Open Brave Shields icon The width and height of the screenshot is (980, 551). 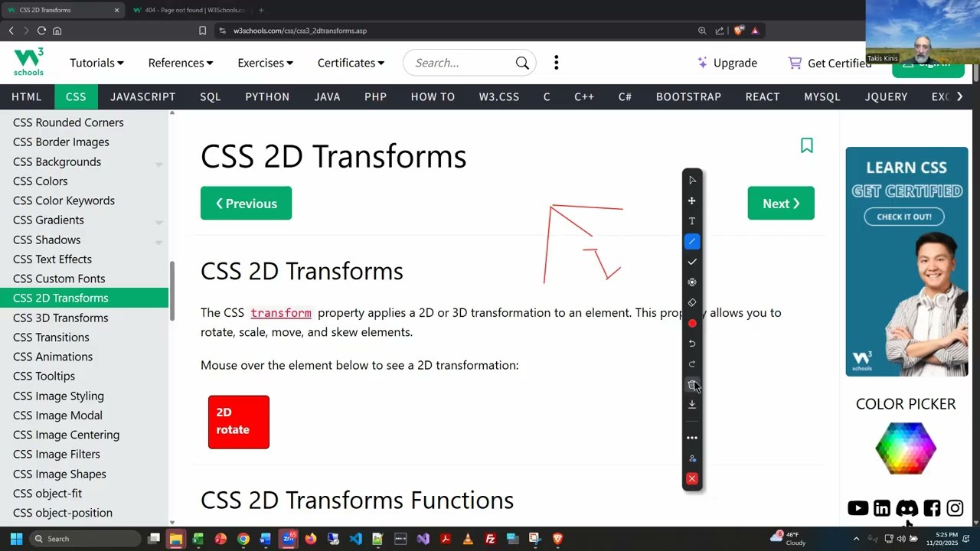coord(738,31)
